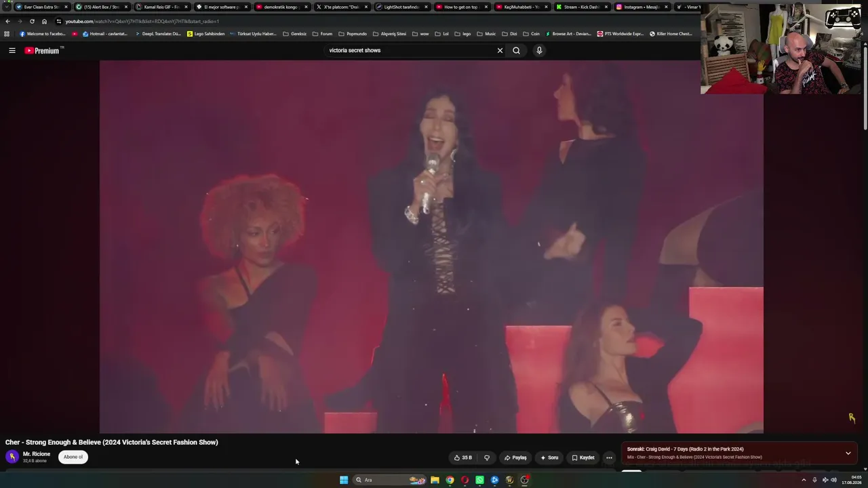Screen dimensions: 868x488
Task: Open Killer Home Chest bookmark
Action: [671, 34]
